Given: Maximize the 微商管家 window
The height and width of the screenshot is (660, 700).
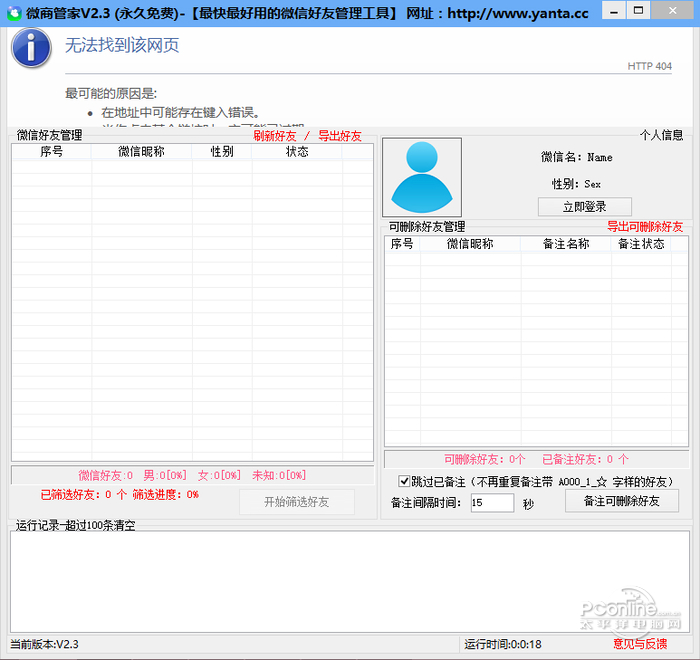Looking at the screenshot, I should (x=639, y=11).
